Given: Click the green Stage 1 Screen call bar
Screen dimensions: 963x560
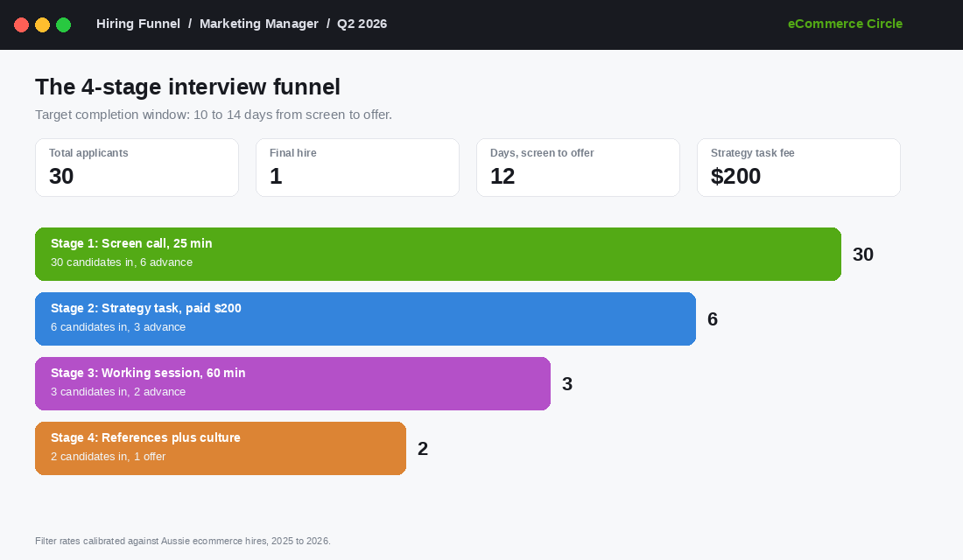Looking at the screenshot, I should (438, 255).
